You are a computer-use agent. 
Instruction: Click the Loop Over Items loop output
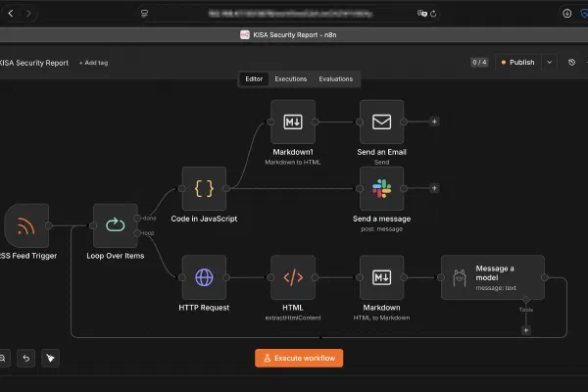(137, 233)
